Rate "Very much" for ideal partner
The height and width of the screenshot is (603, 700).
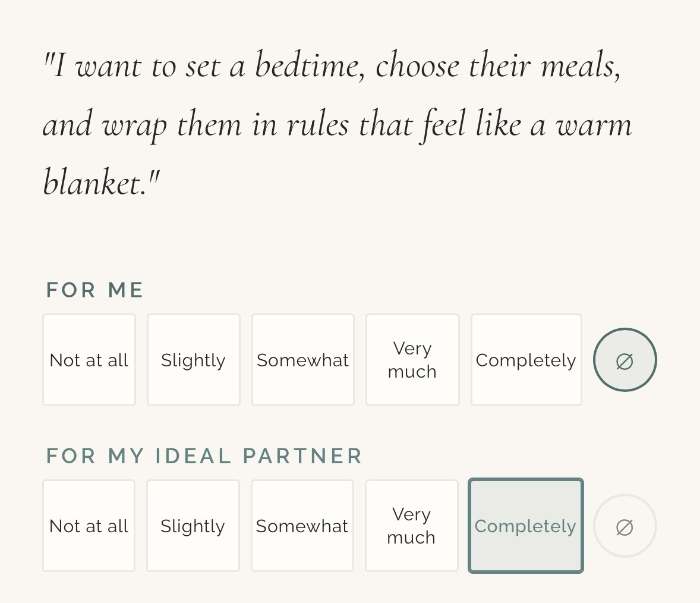click(412, 526)
